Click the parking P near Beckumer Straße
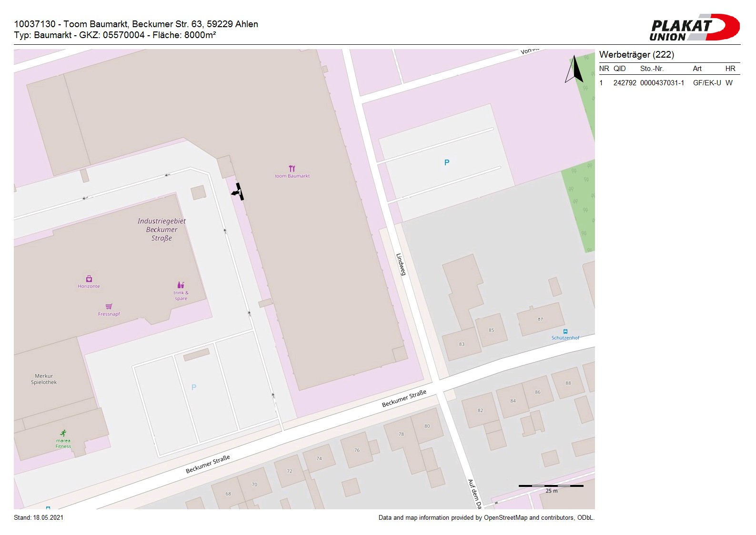756x535 pixels. tap(194, 387)
